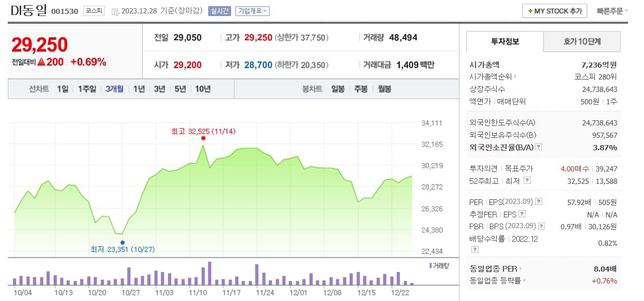This screenshot has height=301, width=644.
Task: Click the 상한가 37,750 text
Action: click(301, 38)
